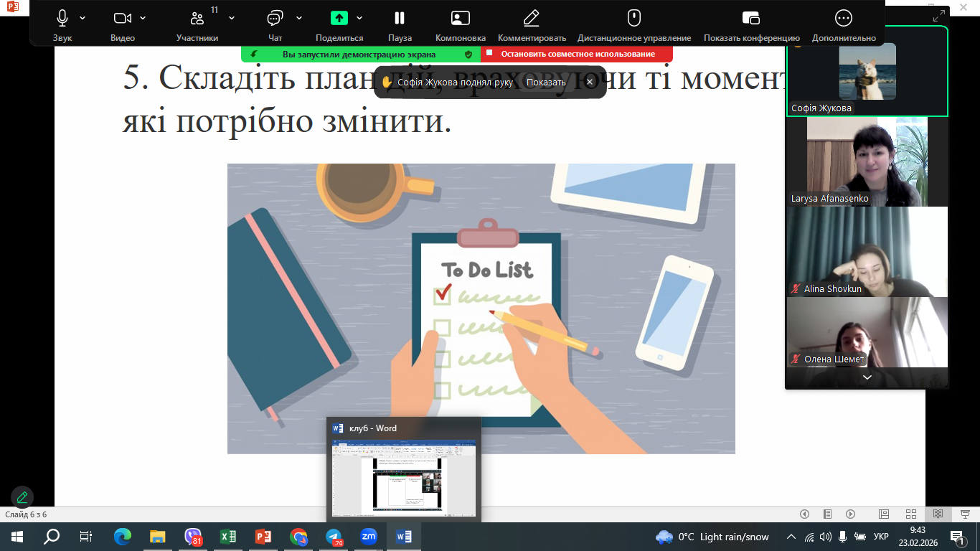Open the clock and calendar showing 9:43

(x=918, y=537)
